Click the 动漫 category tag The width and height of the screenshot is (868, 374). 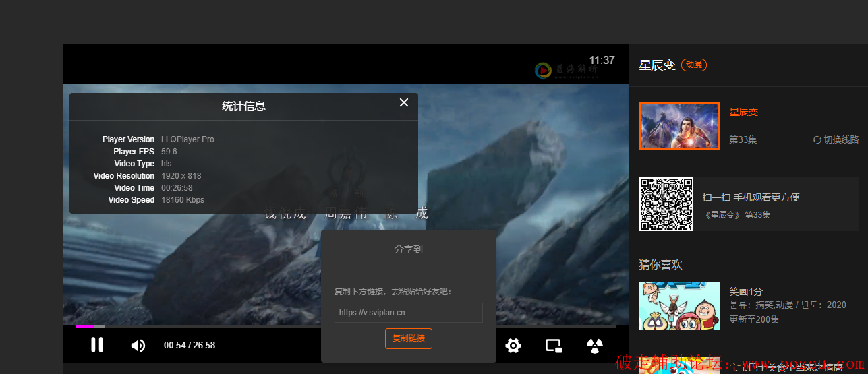(x=693, y=65)
